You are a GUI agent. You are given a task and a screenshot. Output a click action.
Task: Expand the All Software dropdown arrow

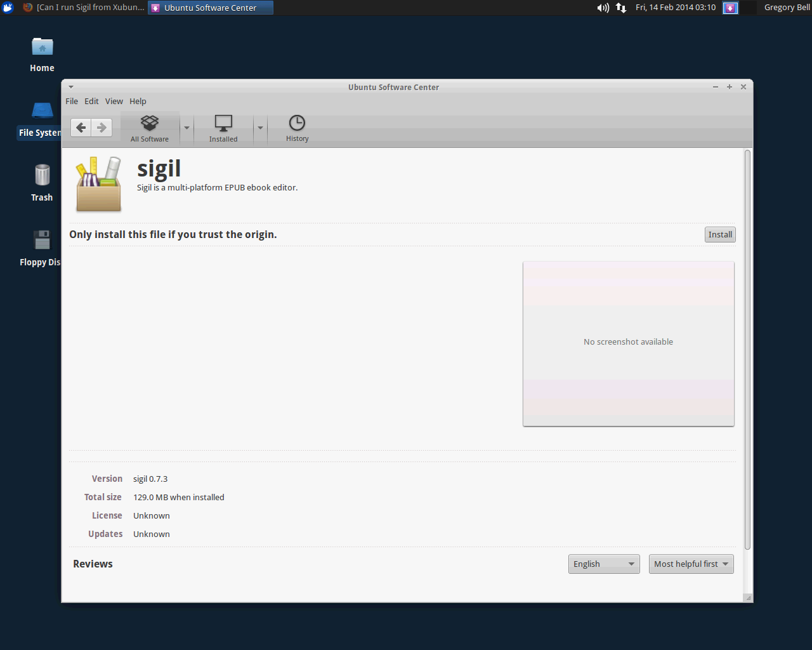tap(187, 128)
